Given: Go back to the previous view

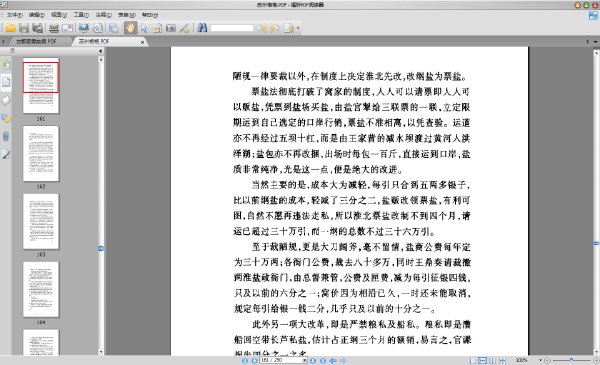Looking at the screenshot, I should [333, 360].
